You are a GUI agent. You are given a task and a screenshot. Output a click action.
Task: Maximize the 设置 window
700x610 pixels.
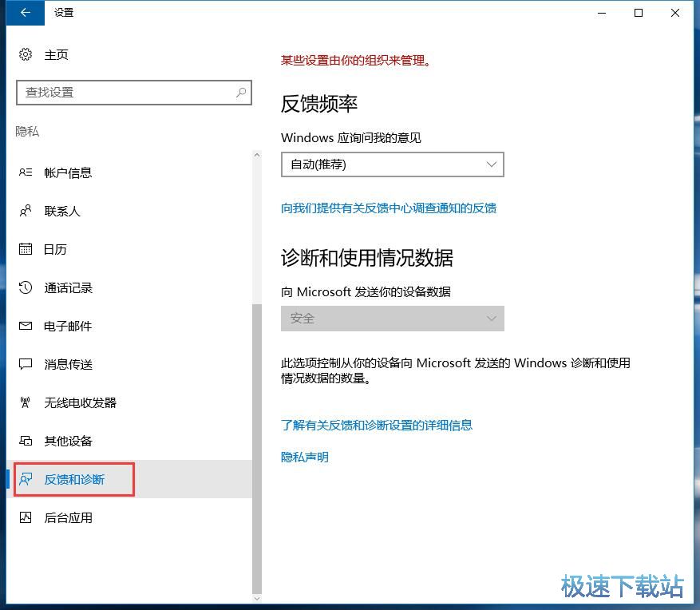[639, 13]
